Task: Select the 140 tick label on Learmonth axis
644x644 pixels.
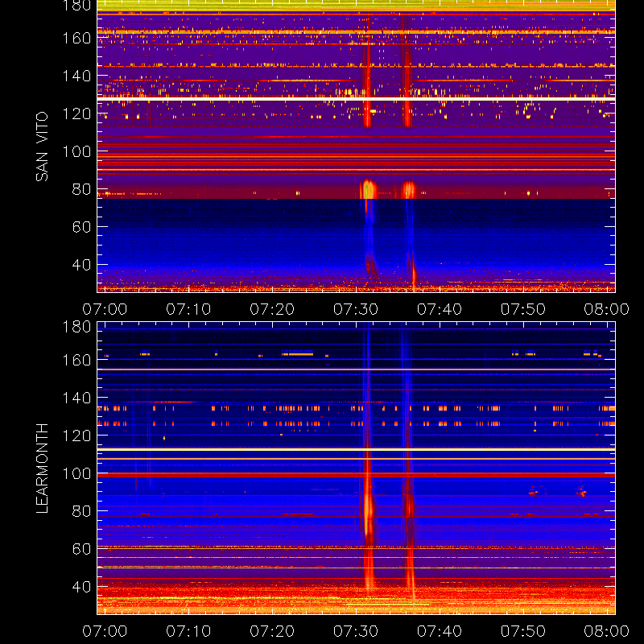Action: 76,398
